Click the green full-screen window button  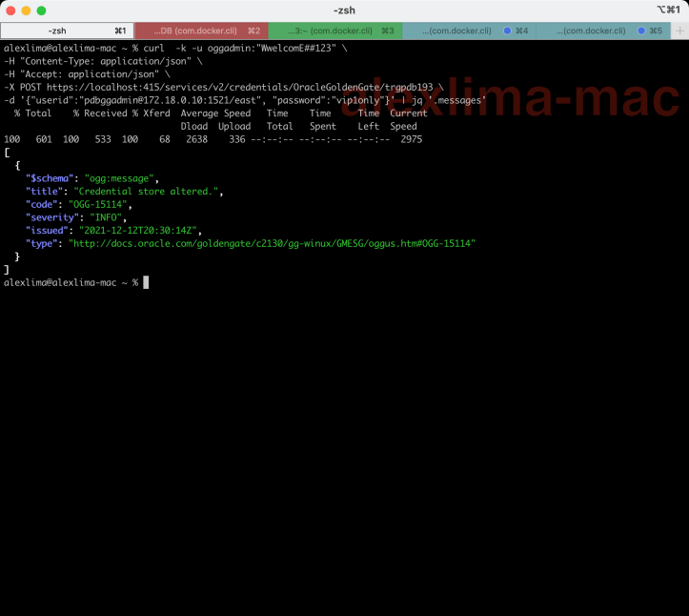pyautogui.click(x=42, y=10)
